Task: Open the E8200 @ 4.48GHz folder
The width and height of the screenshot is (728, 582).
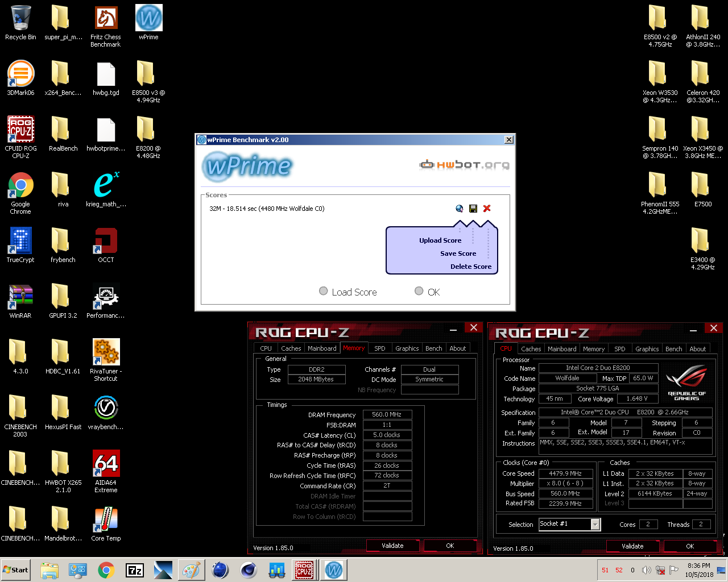Action: (148, 137)
